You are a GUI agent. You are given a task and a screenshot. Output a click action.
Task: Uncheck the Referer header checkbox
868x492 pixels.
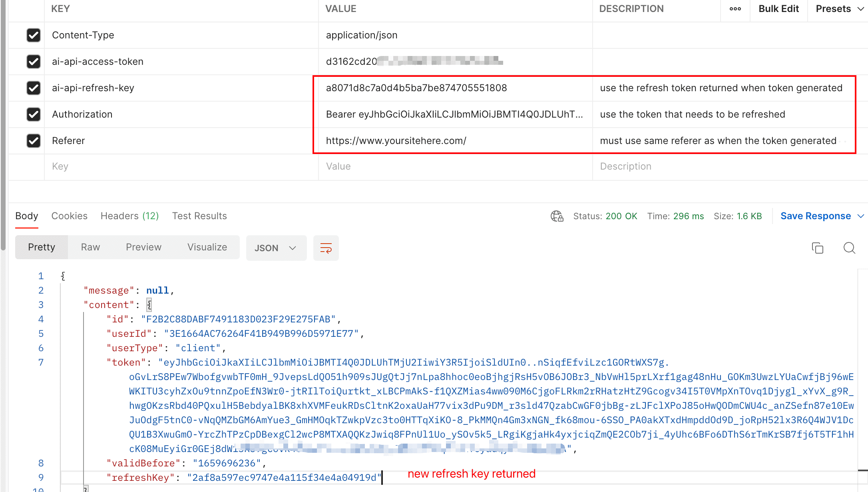pyautogui.click(x=34, y=141)
